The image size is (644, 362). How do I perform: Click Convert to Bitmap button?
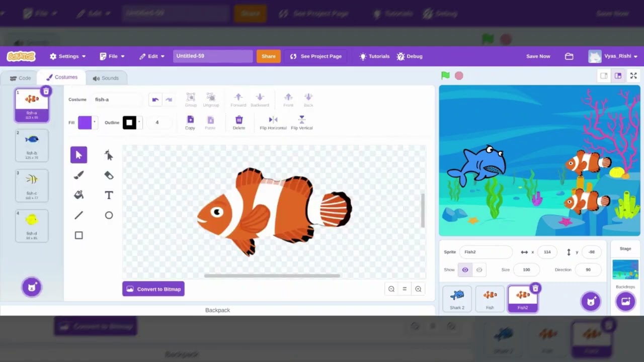pyautogui.click(x=153, y=289)
